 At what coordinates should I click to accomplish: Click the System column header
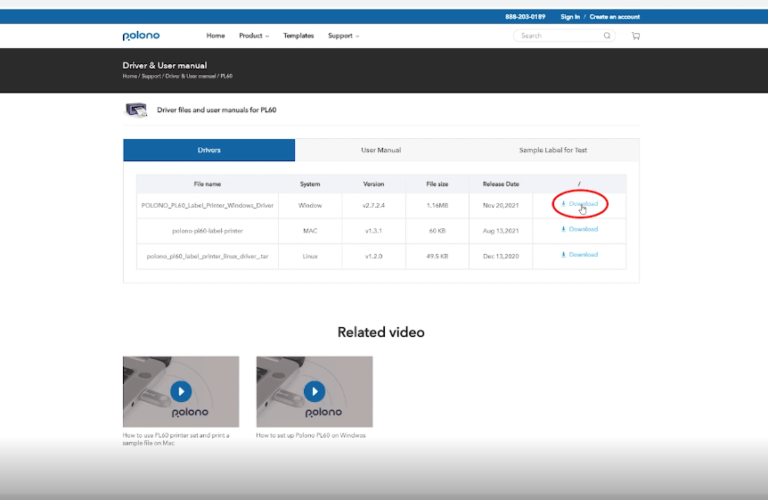(310, 184)
